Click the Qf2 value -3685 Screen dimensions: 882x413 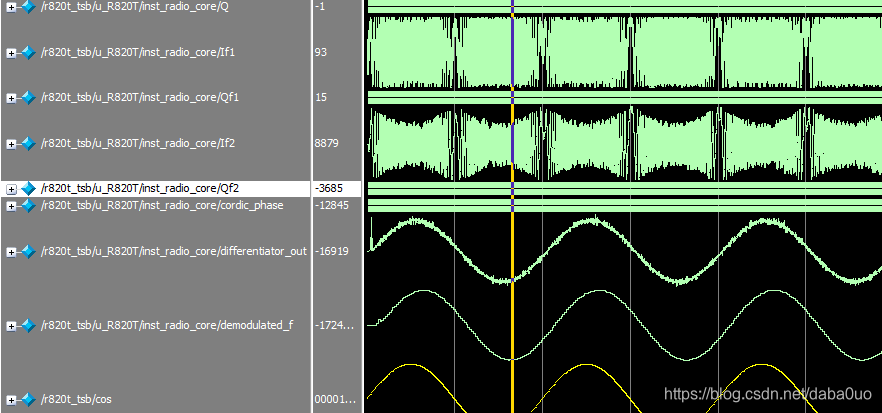click(x=328, y=188)
